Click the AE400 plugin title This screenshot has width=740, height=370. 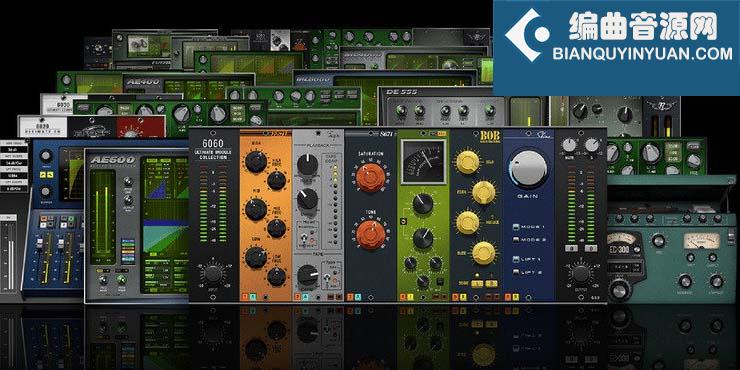[x=143, y=83]
